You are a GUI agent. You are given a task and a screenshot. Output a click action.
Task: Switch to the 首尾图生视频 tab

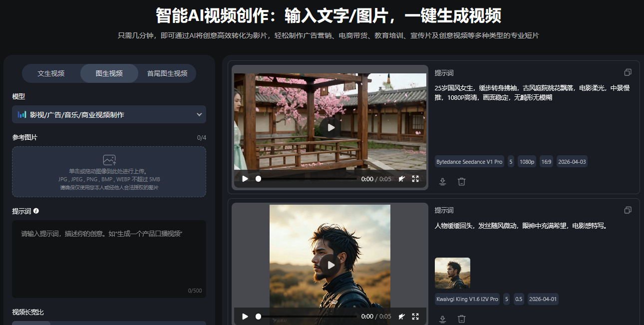point(167,73)
